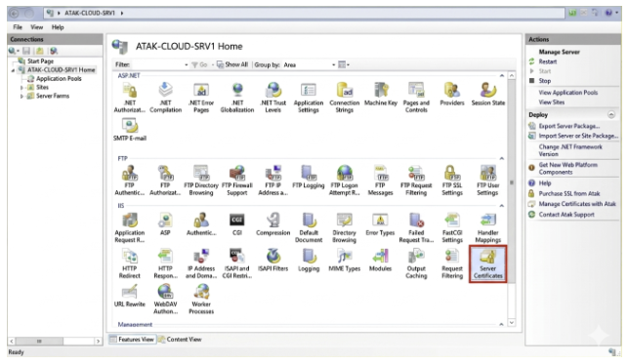Open FTP User Settings feature
The width and height of the screenshot is (628, 364).
(487, 181)
